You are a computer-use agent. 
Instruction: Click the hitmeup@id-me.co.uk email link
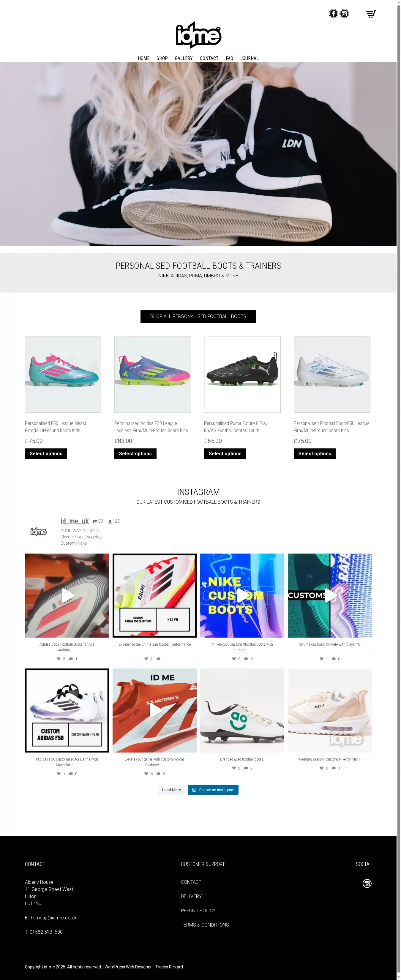[x=54, y=918]
